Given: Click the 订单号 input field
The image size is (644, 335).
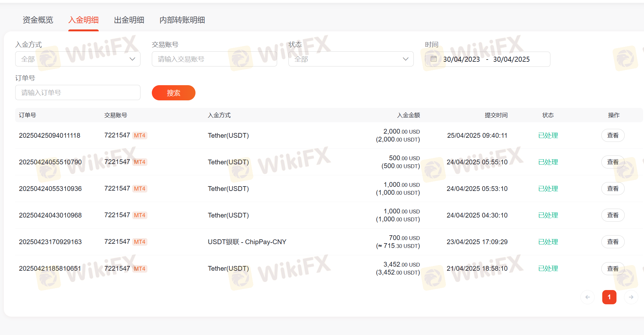Looking at the screenshot, I should coord(78,92).
